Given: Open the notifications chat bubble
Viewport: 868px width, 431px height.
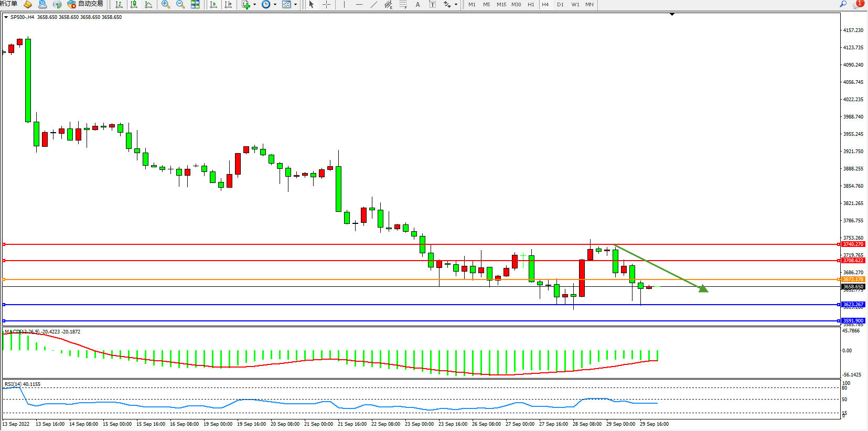Looking at the screenshot, I should (x=858, y=4).
